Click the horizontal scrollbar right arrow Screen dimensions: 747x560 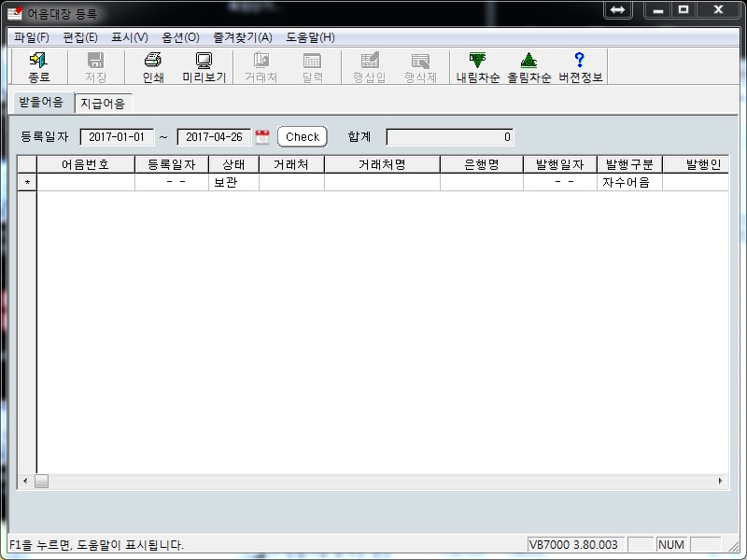[x=721, y=482]
